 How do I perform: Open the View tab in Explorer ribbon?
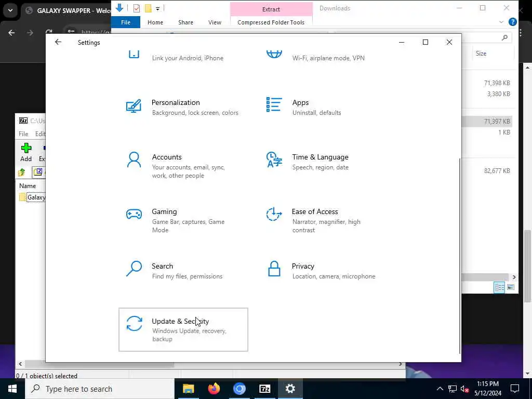pos(215,22)
